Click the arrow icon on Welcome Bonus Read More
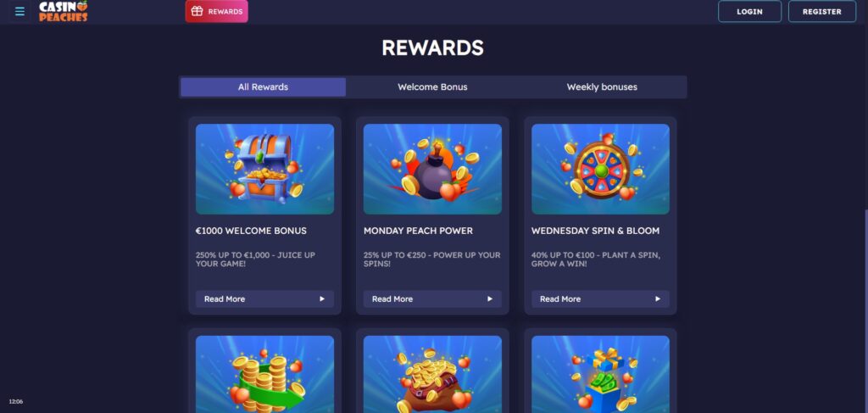 (x=321, y=299)
